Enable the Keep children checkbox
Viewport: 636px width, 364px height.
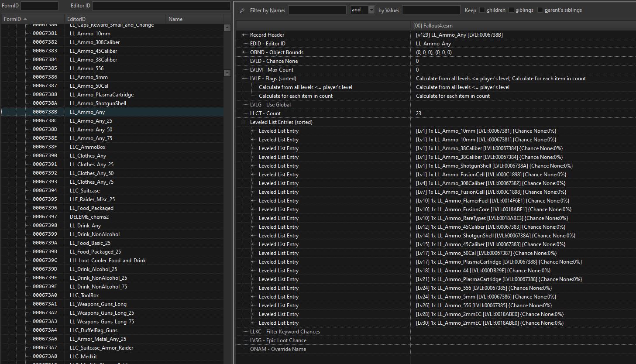(x=482, y=10)
